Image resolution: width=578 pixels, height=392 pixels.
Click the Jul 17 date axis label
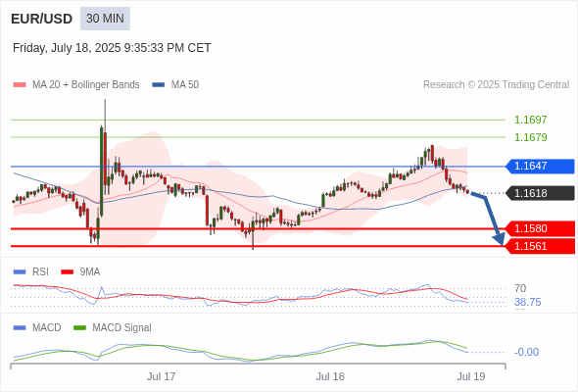(161, 376)
